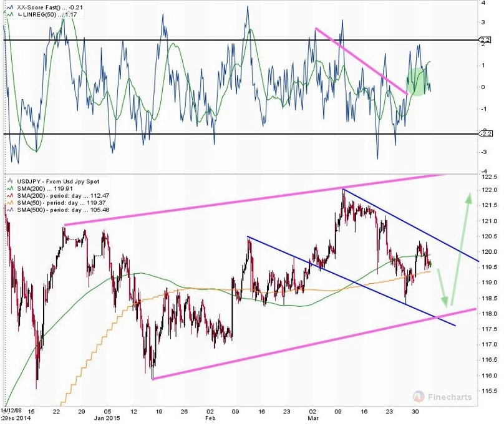Screen dimensions: 504x426
Task: Click the USDJPY legend bar icon
Action: click(11, 182)
